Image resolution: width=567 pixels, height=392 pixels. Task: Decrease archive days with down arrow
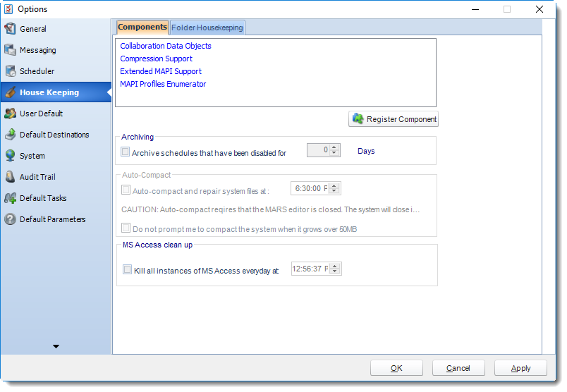(334, 153)
